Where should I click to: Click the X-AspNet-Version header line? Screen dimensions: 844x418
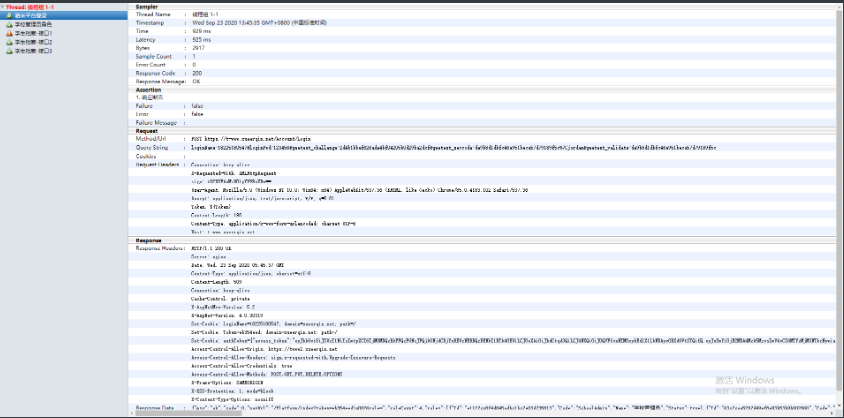point(227,315)
